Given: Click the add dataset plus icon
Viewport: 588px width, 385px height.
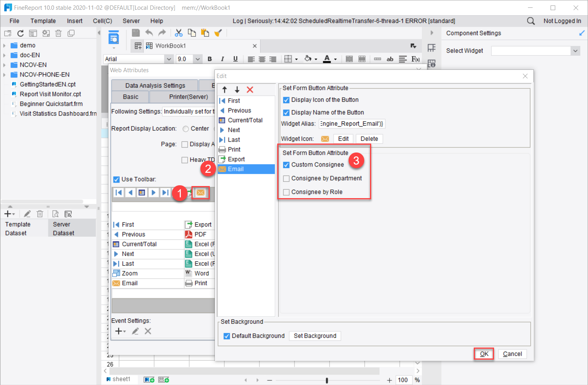Looking at the screenshot, I should tap(9, 214).
